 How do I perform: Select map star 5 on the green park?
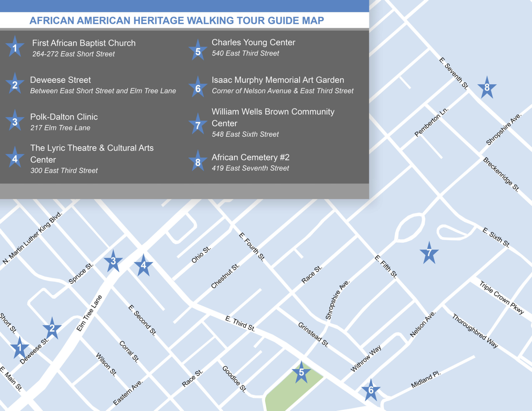pos(301,372)
